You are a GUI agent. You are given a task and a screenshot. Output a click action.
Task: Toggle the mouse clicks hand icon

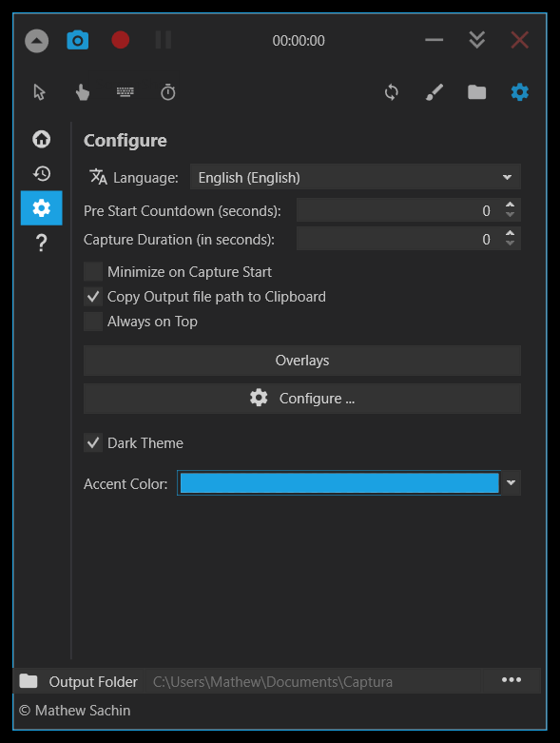coord(83,92)
